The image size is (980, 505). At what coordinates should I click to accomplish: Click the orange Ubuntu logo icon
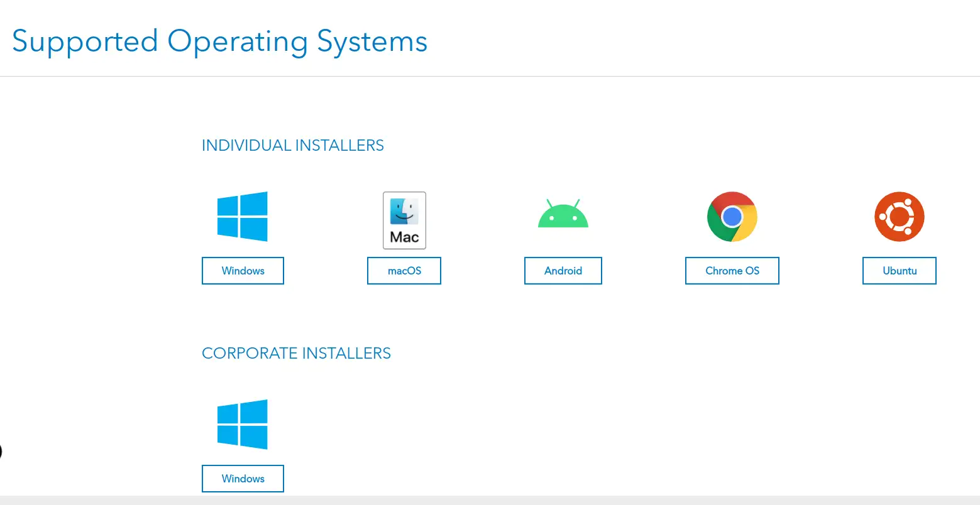[900, 217]
